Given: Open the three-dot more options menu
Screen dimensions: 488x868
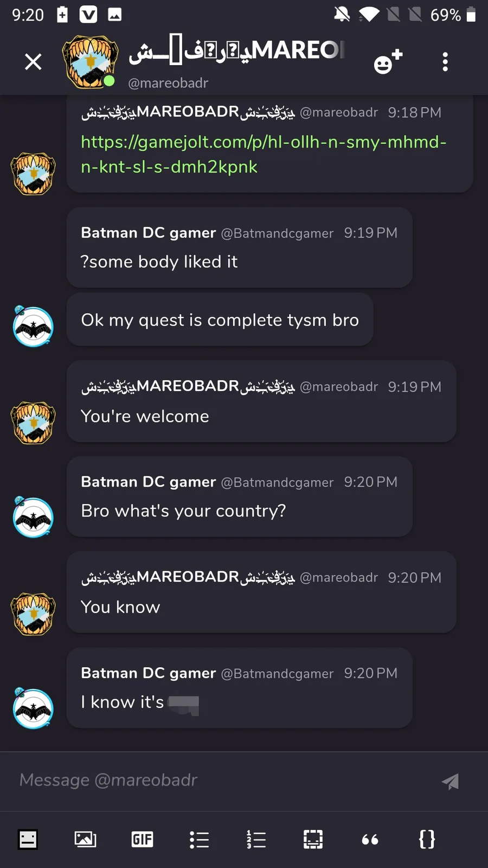Looking at the screenshot, I should (x=445, y=62).
